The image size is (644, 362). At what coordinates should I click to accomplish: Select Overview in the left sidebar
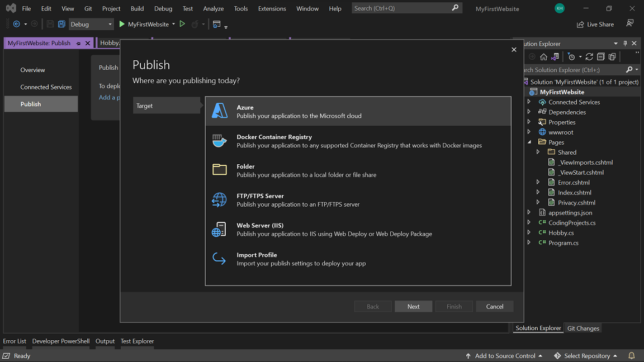tap(32, 70)
